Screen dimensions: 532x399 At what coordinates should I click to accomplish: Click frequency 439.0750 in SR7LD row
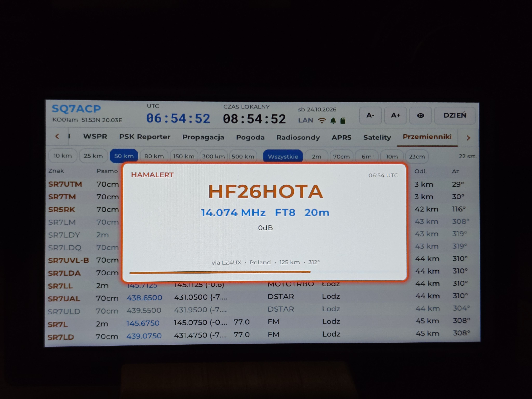point(144,336)
